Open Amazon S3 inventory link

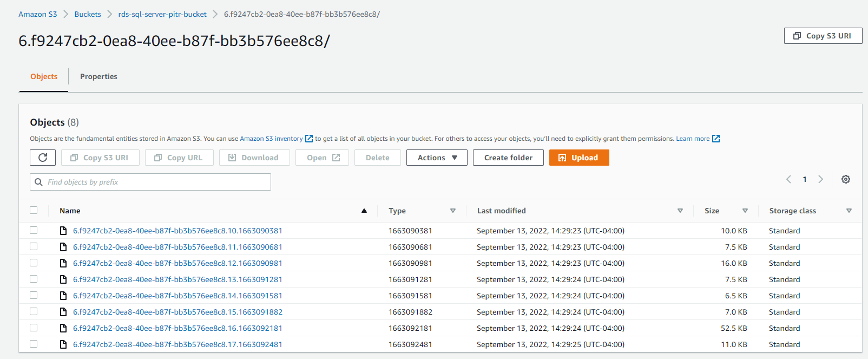click(x=271, y=139)
